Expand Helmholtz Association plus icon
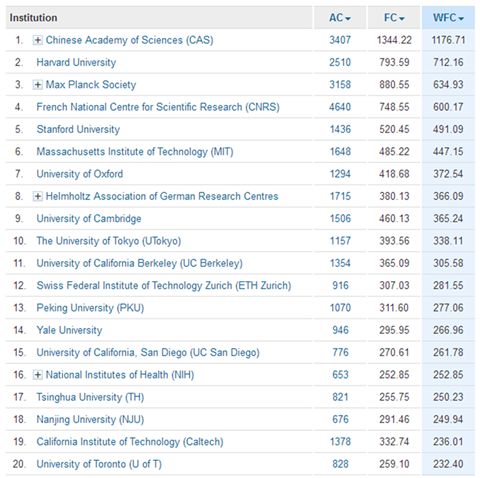The width and height of the screenshot is (480, 478). coord(38,197)
